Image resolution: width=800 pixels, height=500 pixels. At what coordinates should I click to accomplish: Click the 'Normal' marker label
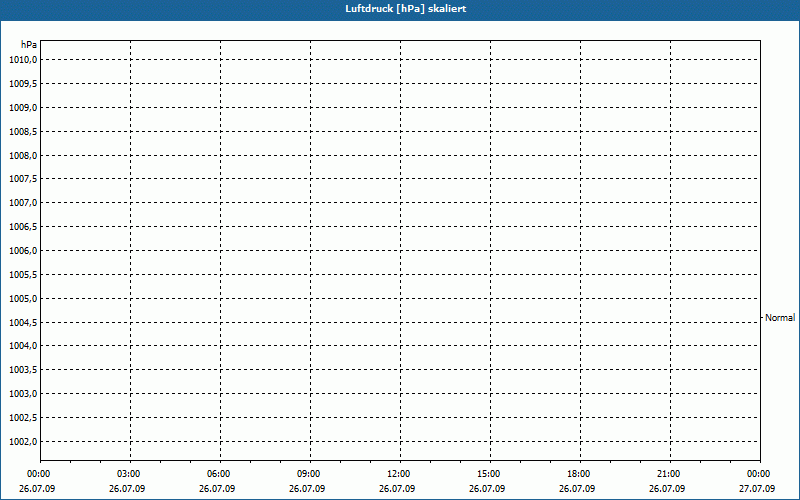point(780,318)
